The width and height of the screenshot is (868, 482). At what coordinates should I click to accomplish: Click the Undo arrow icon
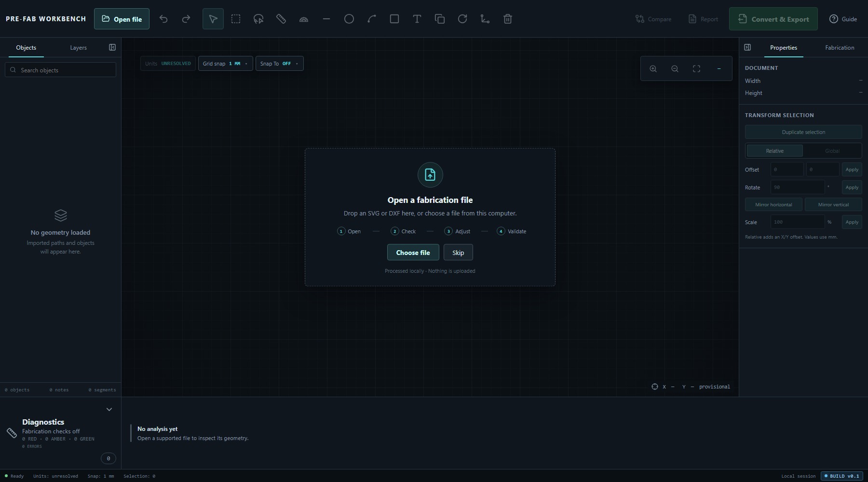(163, 19)
